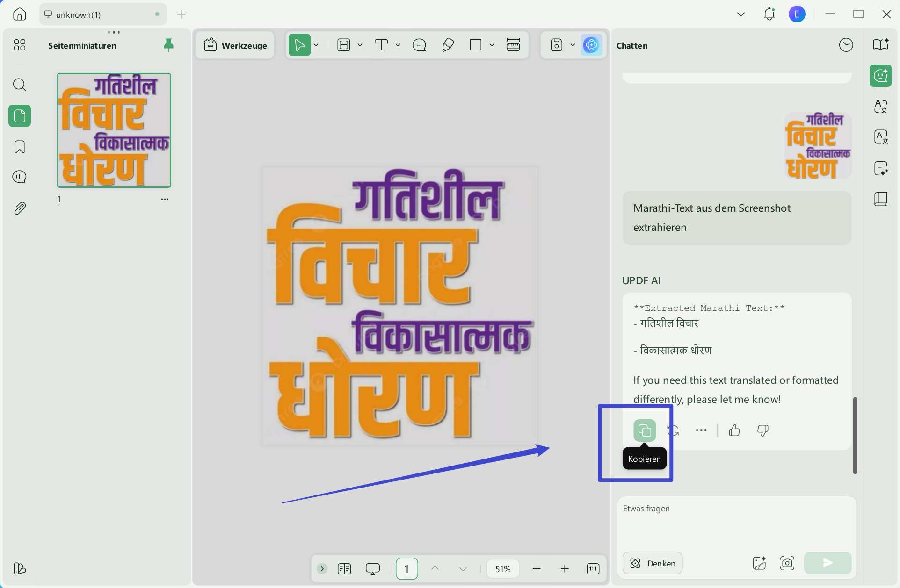Click the regenerate response icon

[673, 430]
